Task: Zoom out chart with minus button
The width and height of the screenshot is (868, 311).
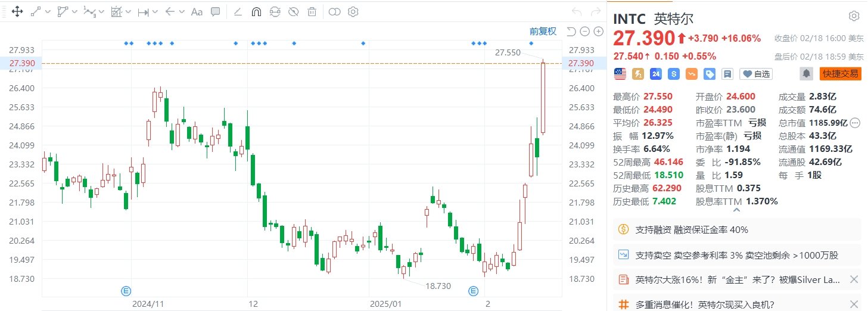Action: [584, 32]
